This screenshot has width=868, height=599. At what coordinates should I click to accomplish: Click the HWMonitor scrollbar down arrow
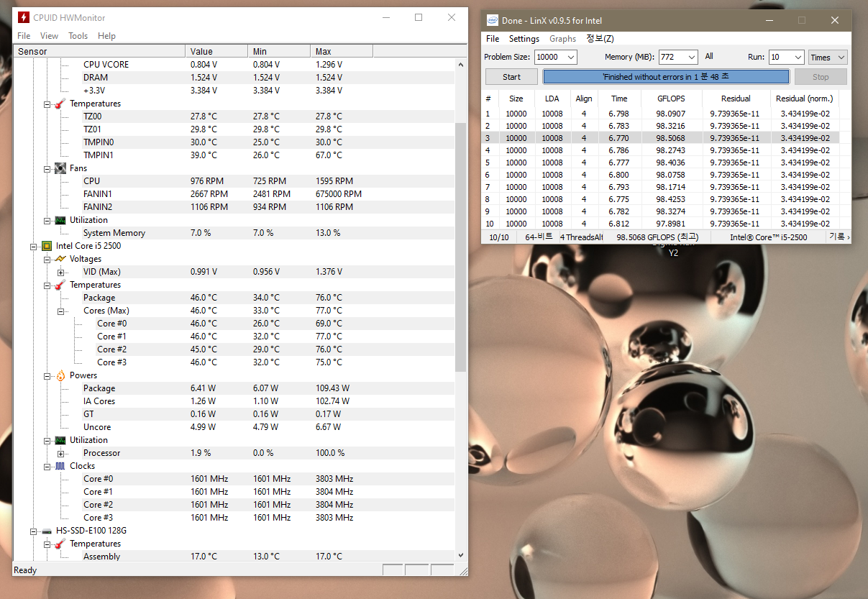point(461,555)
